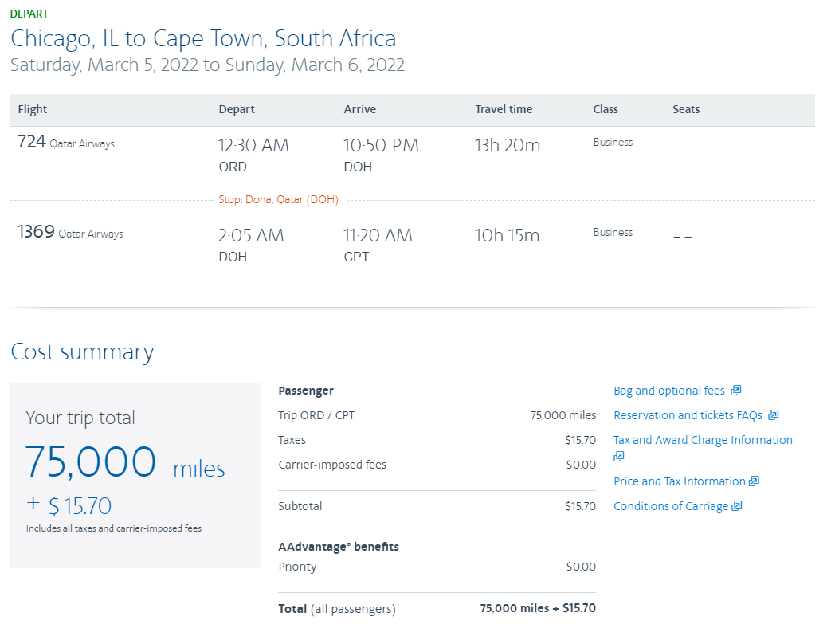Click the external link icon beside Tax and Award Charge Information
831x644 pixels.
618,456
